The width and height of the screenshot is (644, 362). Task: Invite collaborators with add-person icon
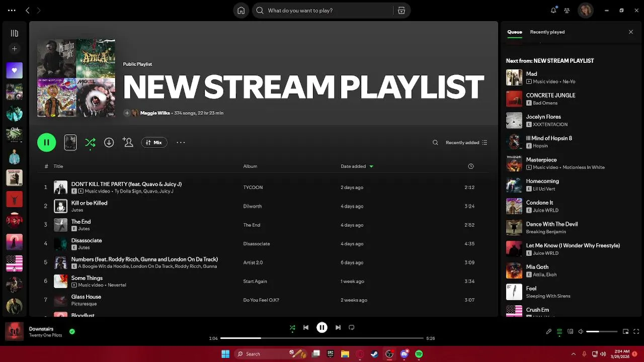pyautogui.click(x=128, y=143)
